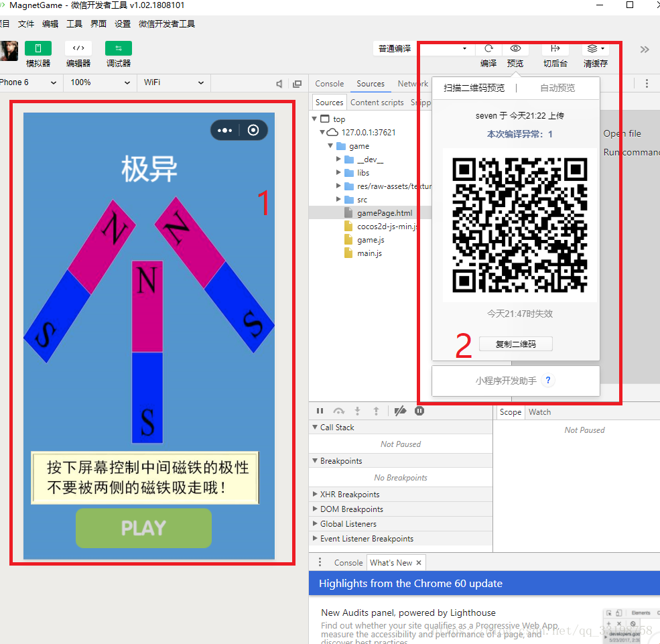Detach the simulator window icon

pos(298,84)
